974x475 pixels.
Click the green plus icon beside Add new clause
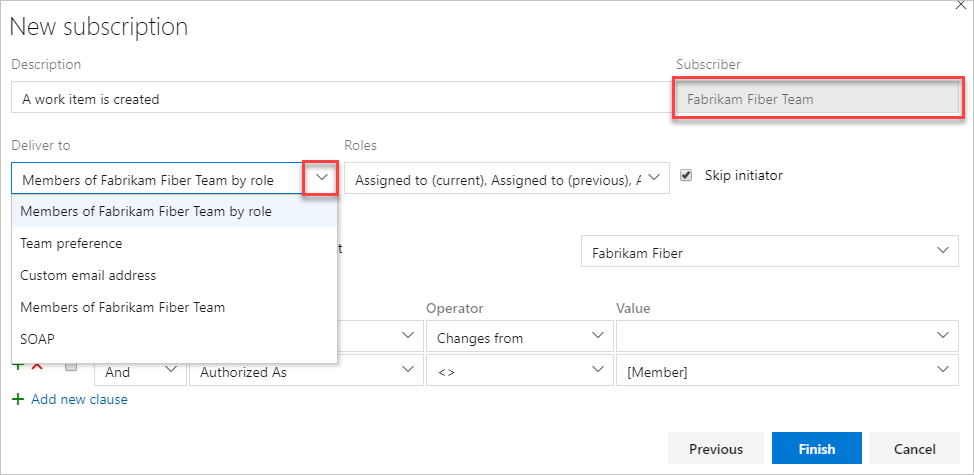coord(17,399)
